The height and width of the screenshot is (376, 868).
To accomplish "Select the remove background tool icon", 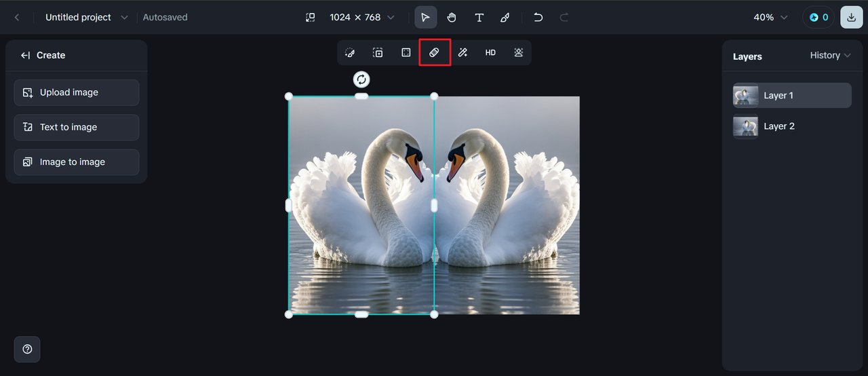I will pos(519,52).
